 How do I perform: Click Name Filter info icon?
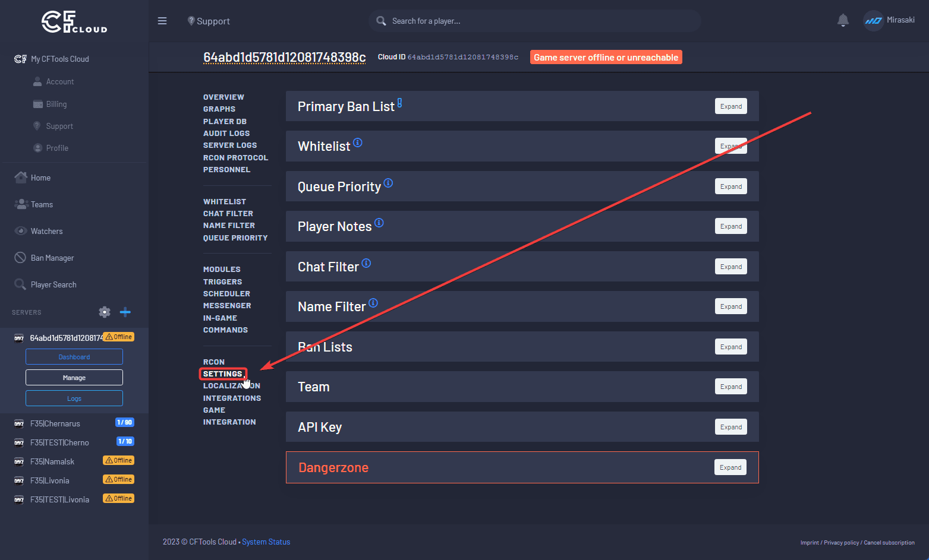(x=373, y=303)
